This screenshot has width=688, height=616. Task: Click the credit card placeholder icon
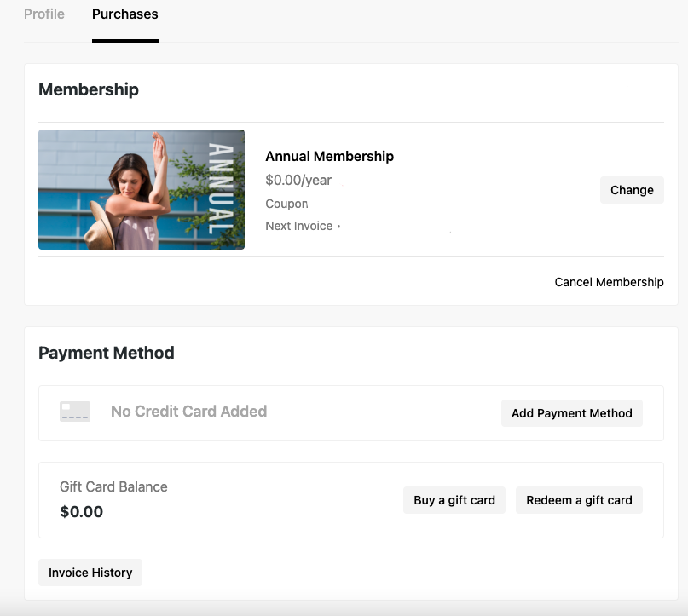pyautogui.click(x=75, y=412)
